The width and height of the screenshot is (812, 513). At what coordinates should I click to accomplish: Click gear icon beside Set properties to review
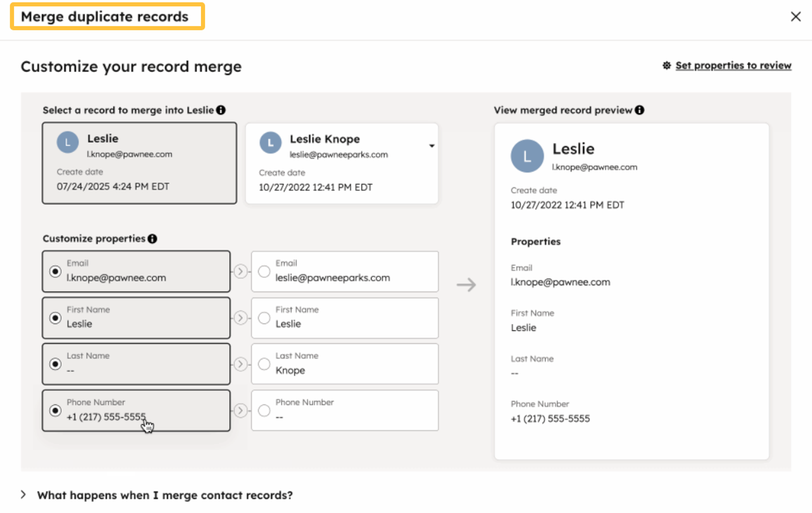pos(667,66)
